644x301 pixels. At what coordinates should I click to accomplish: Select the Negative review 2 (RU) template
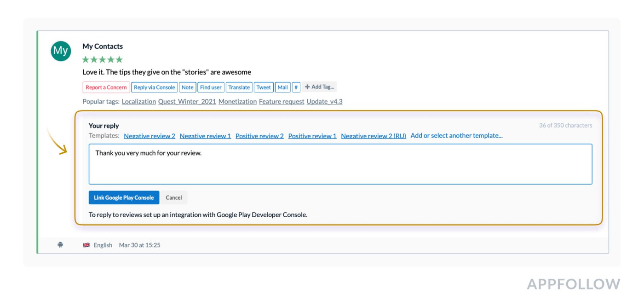tap(374, 136)
